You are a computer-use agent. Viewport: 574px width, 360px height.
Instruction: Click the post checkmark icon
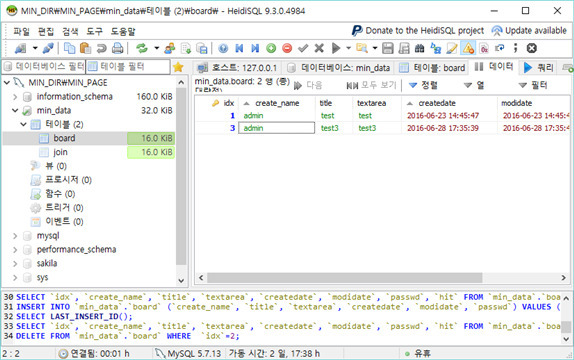click(x=303, y=48)
